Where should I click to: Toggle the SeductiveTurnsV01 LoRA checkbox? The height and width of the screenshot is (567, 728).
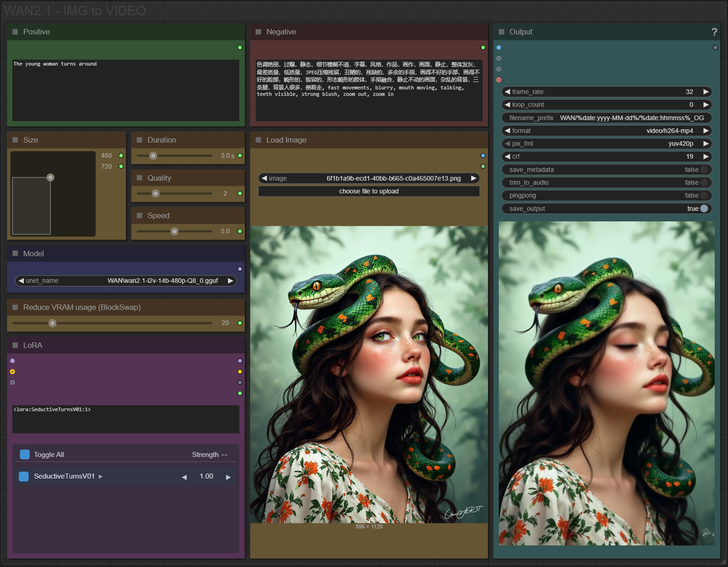click(24, 477)
